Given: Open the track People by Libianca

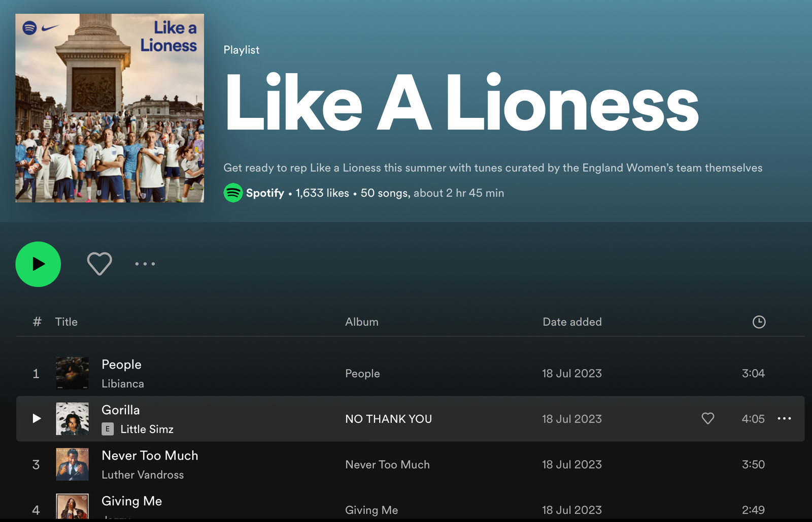Looking at the screenshot, I should [121, 364].
